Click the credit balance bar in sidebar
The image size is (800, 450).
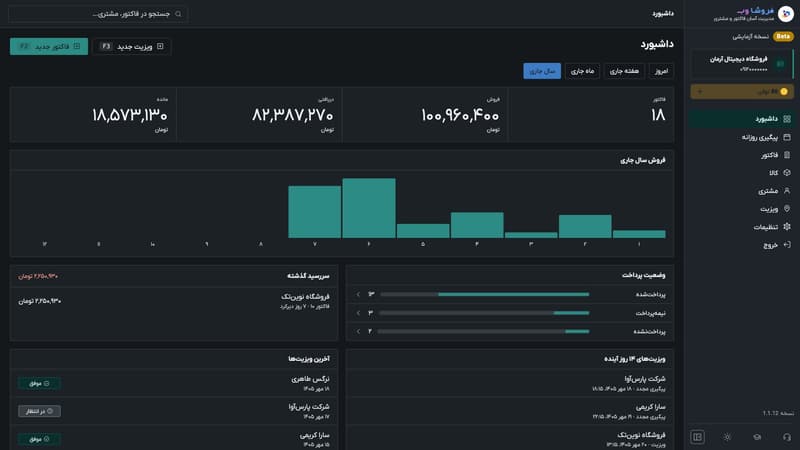click(742, 91)
